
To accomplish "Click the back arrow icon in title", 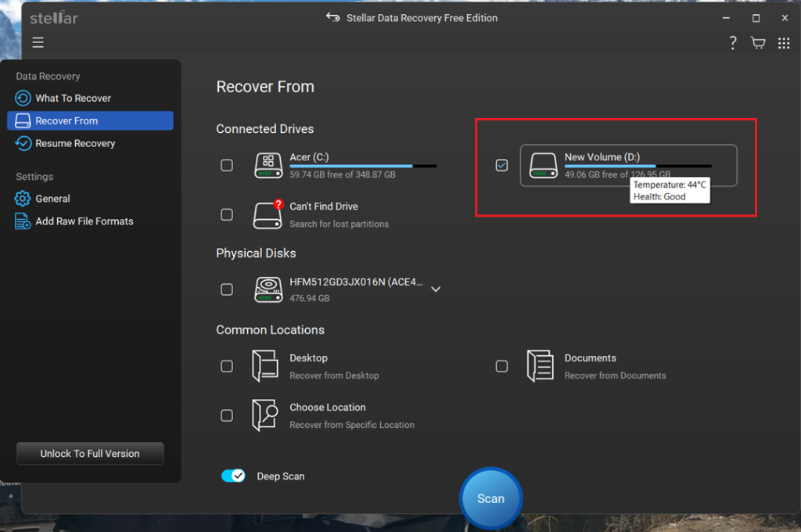I will pyautogui.click(x=332, y=17).
